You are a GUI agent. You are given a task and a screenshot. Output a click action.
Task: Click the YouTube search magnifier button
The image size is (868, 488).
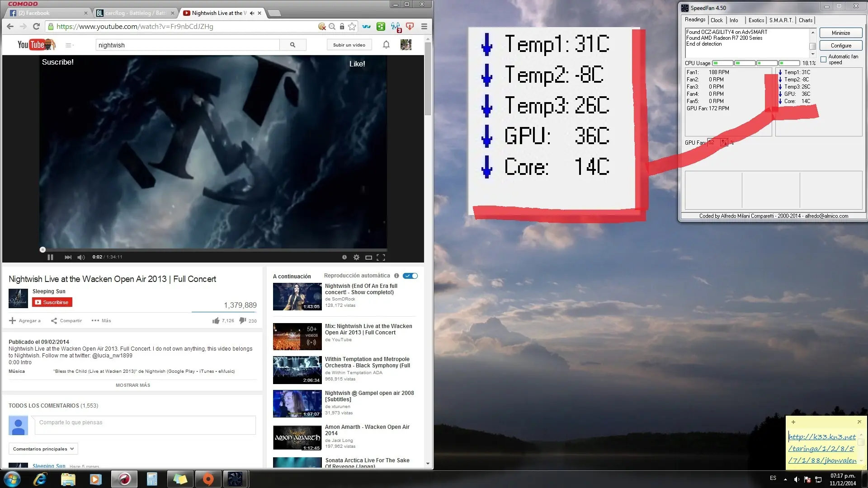[292, 45]
